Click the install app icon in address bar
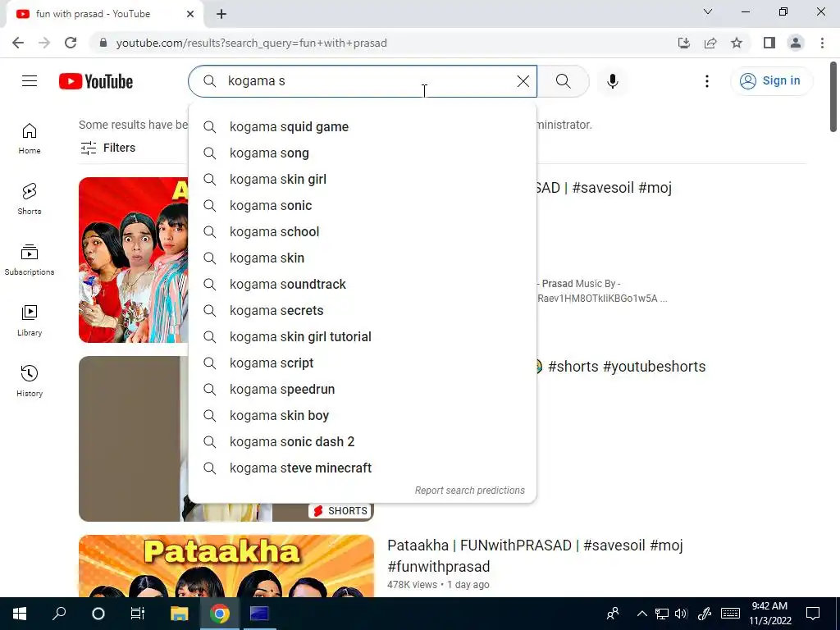840x630 pixels. click(x=684, y=43)
